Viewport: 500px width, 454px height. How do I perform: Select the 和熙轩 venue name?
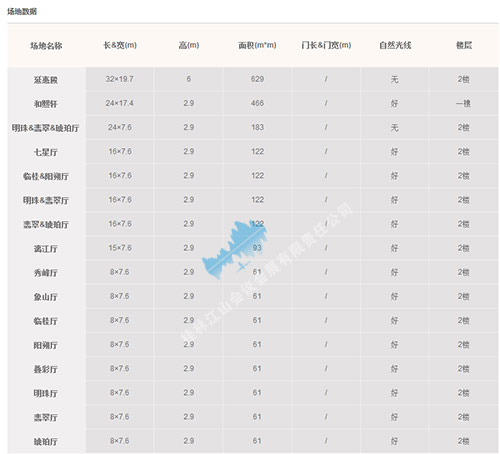46,104
